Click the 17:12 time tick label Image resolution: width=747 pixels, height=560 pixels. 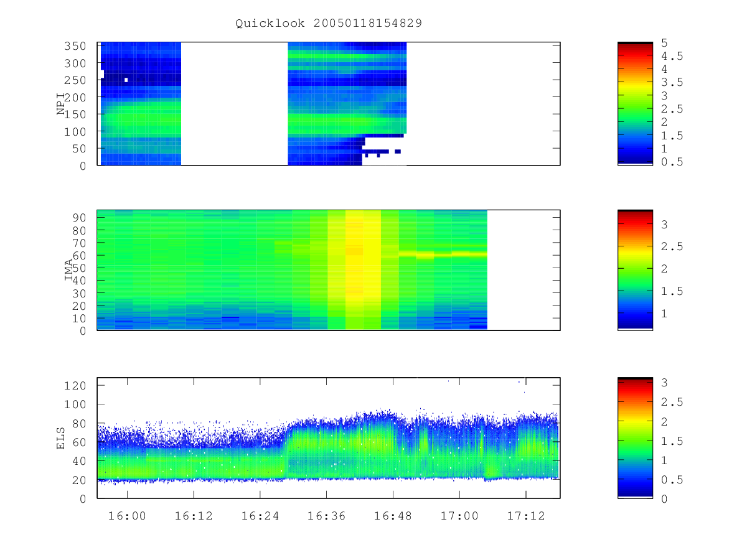(525, 516)
